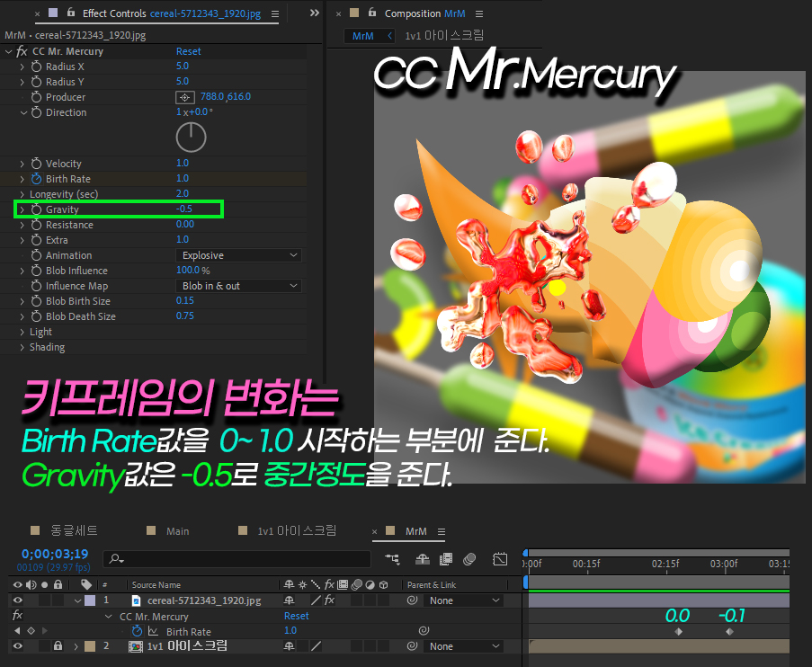Screen dimensions: 812x667
Task: Click the Gravity value -0.5
Action: point(184,209)
